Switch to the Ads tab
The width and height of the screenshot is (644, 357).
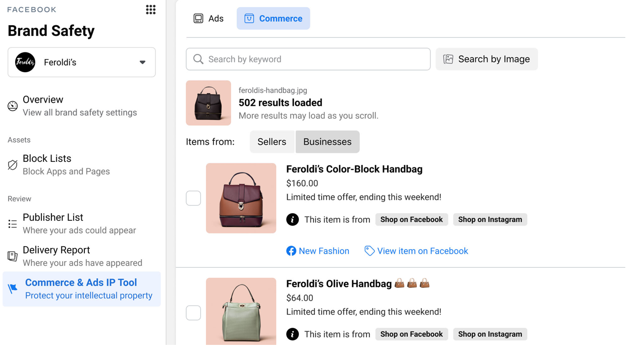click(208, 18)
